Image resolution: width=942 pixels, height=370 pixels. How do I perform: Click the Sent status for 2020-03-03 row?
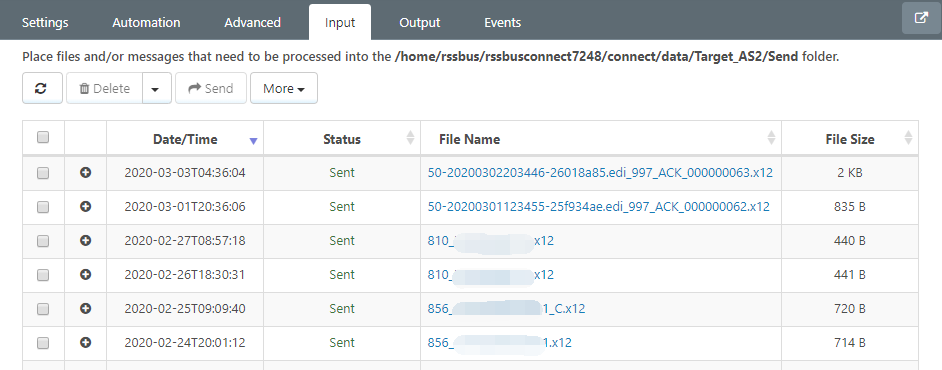tap(342, 173)
